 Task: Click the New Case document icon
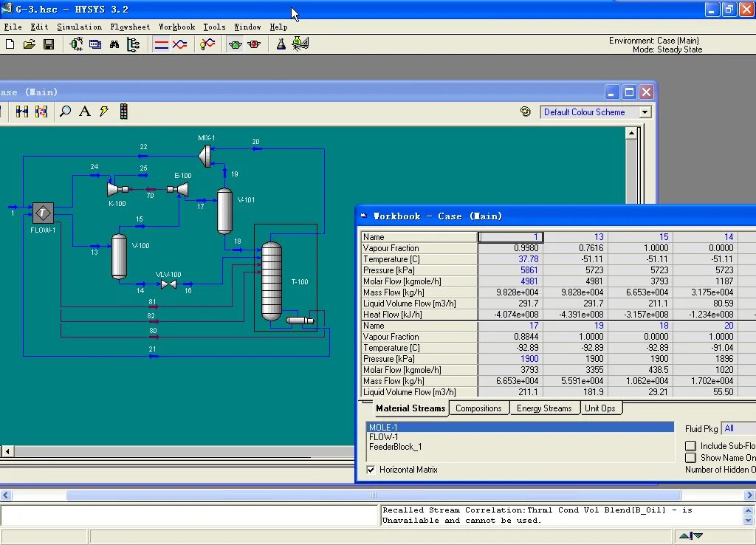tap(10, 44)
